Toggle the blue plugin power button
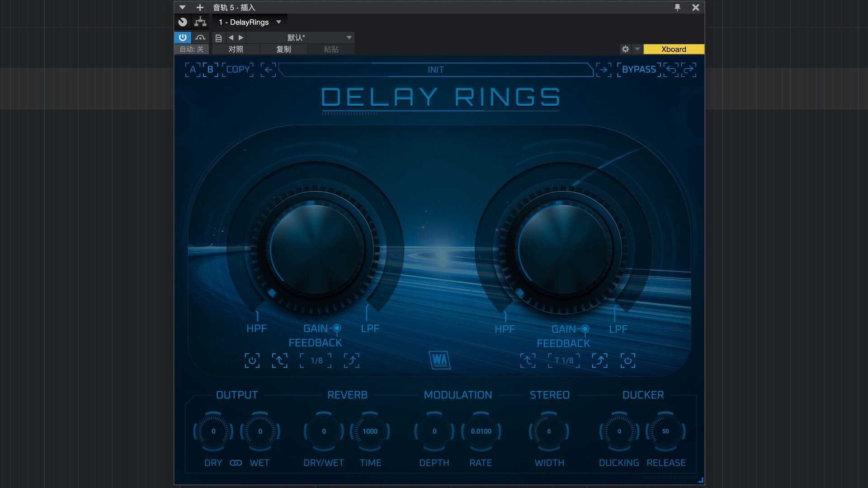Viewport: 868px width, 488px height. 183,38
